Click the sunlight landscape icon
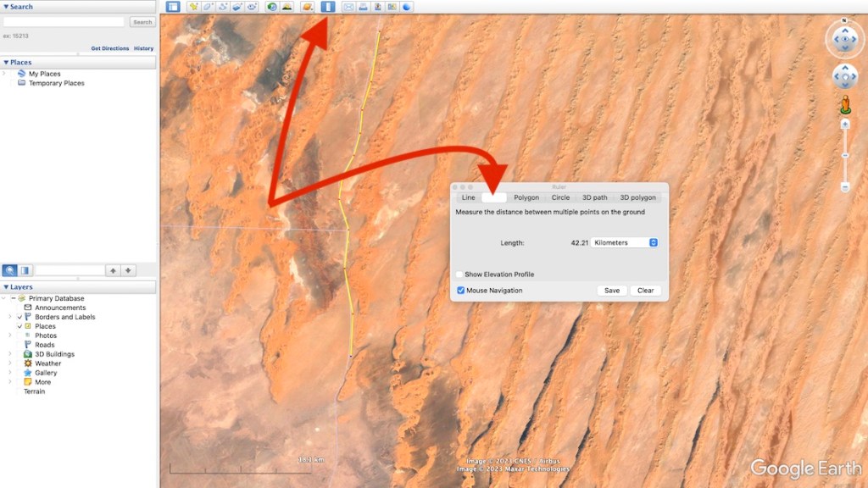The width and height of the screenshot is (868, 488). tap(287, 7)
